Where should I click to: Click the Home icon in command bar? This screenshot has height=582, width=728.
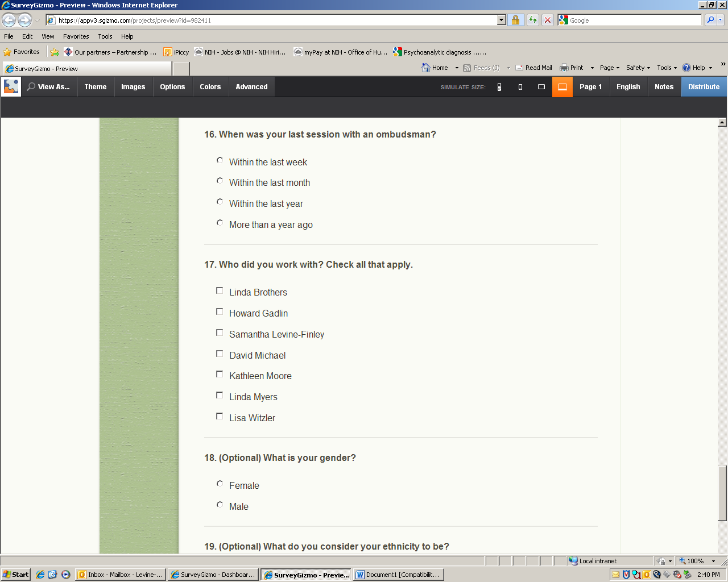click(426, 68)
